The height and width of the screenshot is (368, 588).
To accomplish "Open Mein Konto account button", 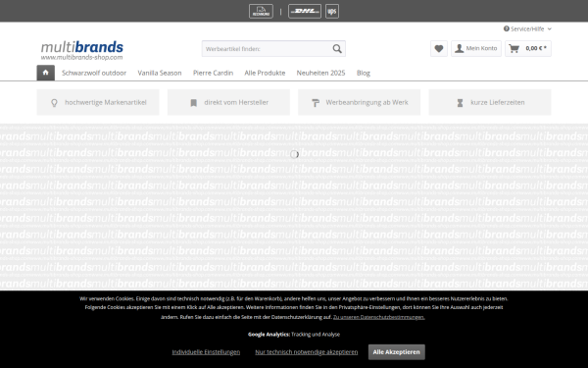I will pyautogui.click(x=476, y=48).
